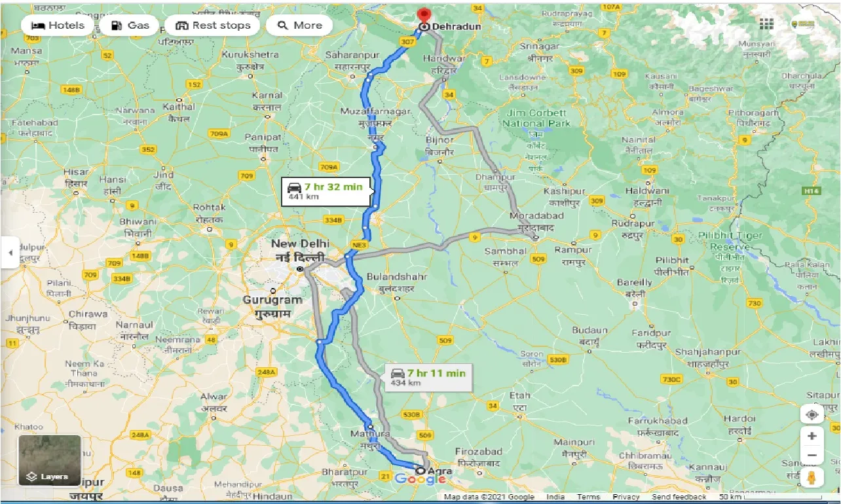The width and height of the screenshot is (841, 504).
Task: Show your location with the target icon
Action: 812,414
